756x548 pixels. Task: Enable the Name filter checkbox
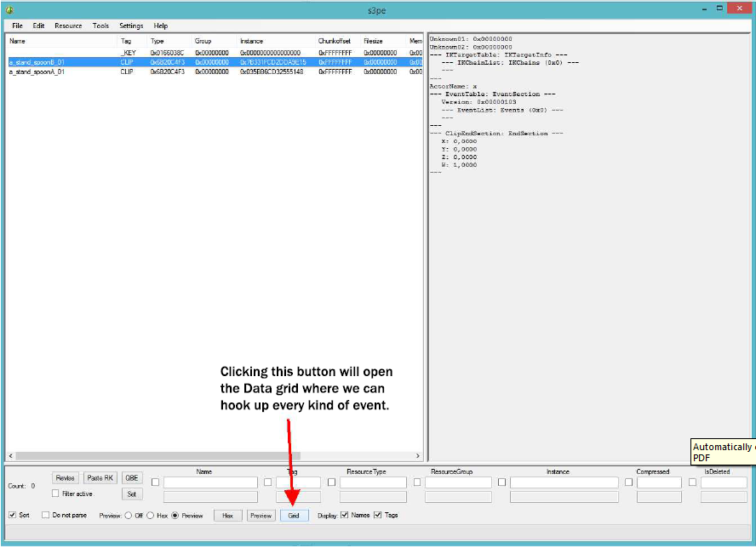tap(155, 482)
